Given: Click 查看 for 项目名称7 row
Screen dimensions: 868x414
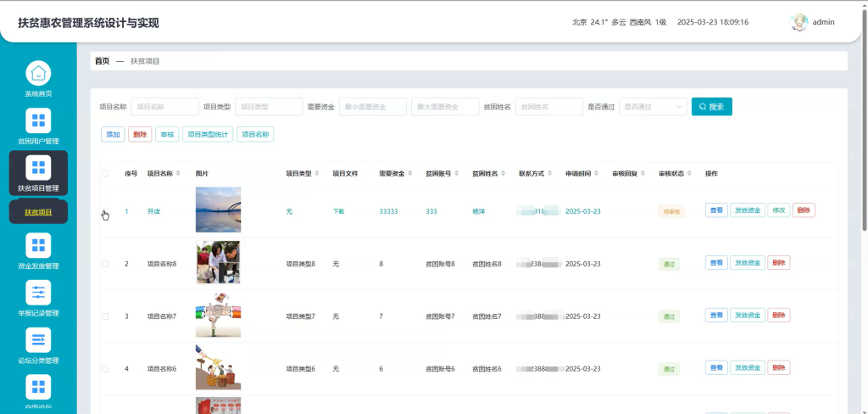Looking at the screenshot, I should (x=716, y=315).
